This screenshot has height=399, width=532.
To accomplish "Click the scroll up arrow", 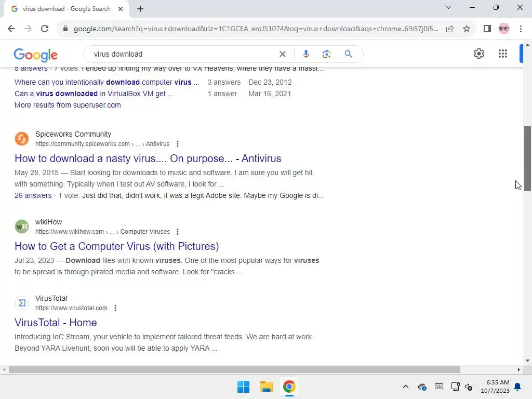I will tap(528, 45).
